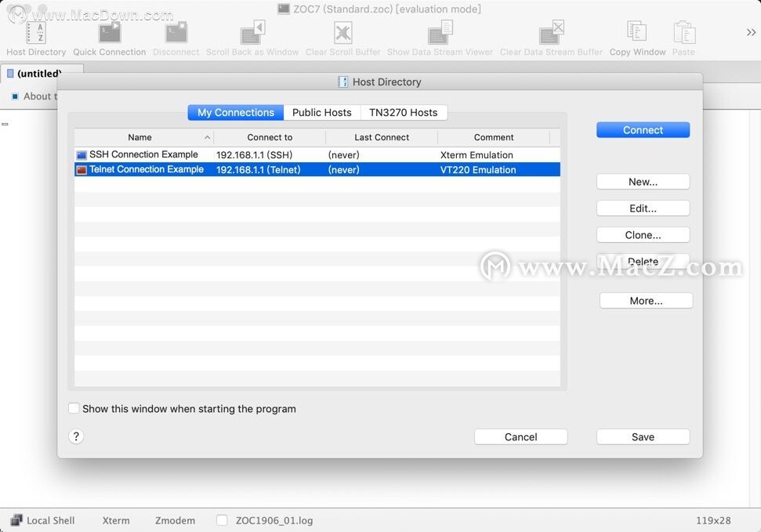The image size is (761, 532).
Task: Switch to TN3270 Hosts tab
Action: (x=404, y=113)
